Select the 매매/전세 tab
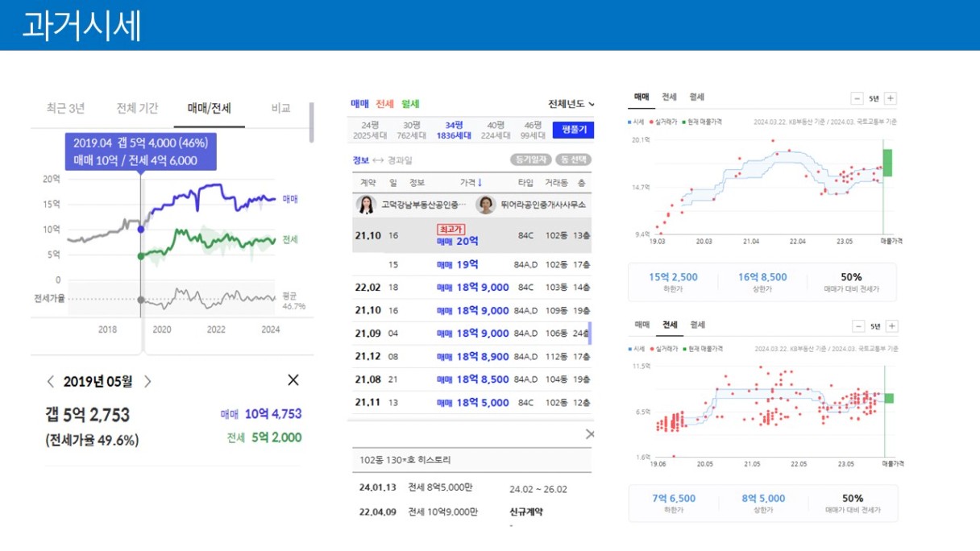The image size is (980, 551). pyautogui.click(x=209, y=108)
